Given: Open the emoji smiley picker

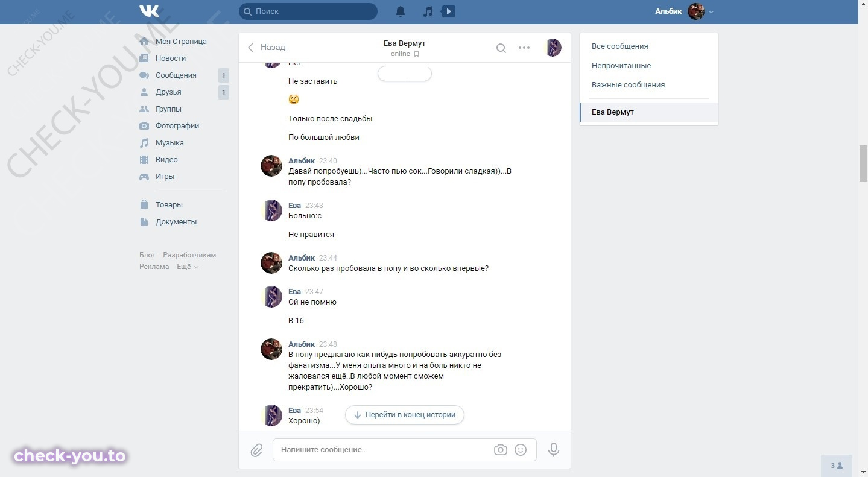Looking at the screenshot, I should pyautogui.click(x=521, y=450).
